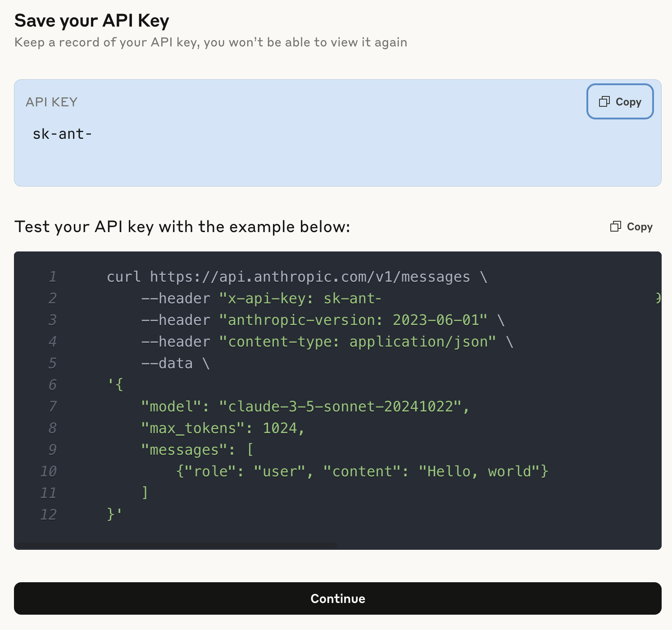Screen dimensions: 672x630
Task: Click the API KEY label
Action: pos(51,102)
